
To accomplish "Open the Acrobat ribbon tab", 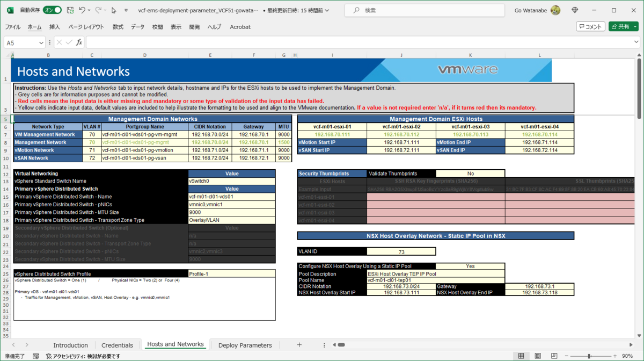I will click(240, 27).
